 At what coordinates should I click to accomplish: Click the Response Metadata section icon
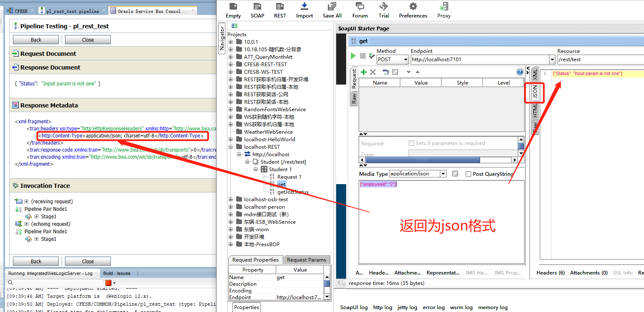tap(15, 105)
